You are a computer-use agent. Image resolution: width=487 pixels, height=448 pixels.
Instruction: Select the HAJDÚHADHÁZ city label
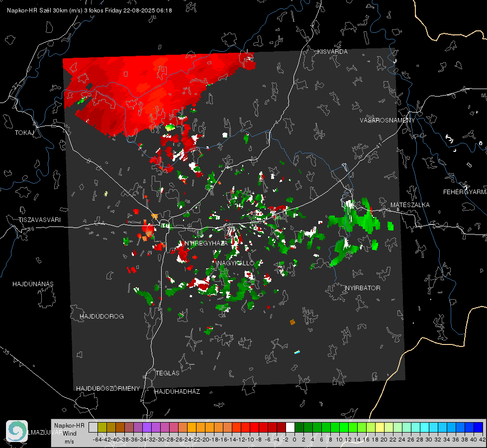coord(177,391)
